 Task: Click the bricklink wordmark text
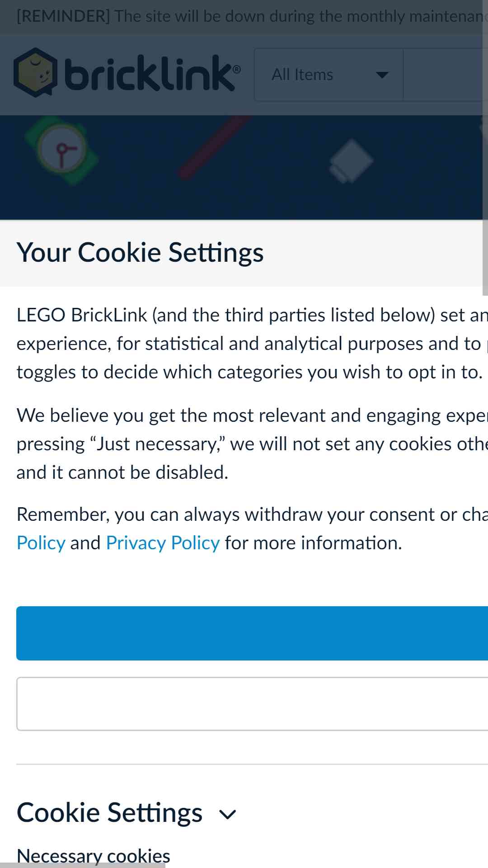click(152, 73)
